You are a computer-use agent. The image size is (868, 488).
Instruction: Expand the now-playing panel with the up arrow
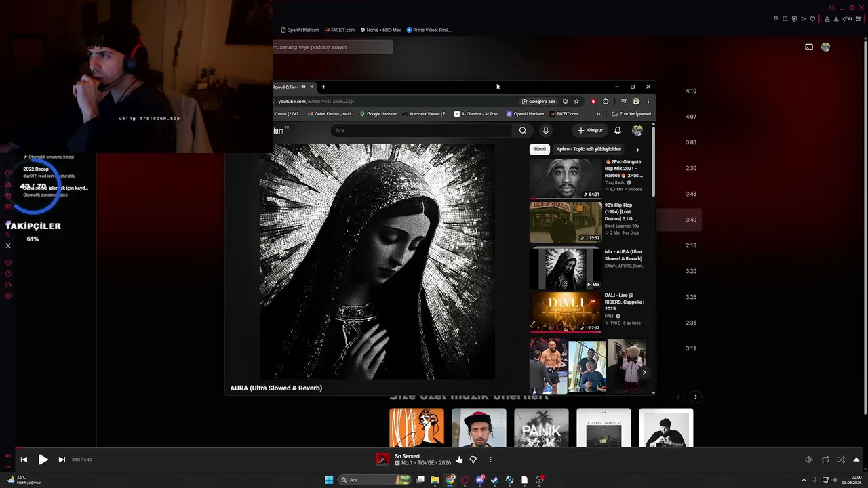click(x=856, y=460)
